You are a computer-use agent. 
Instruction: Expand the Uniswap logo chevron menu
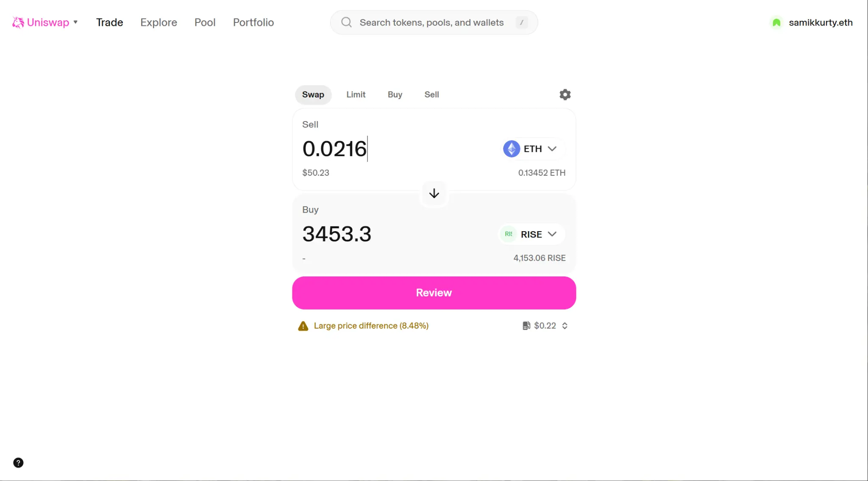(x=75, y=22)
